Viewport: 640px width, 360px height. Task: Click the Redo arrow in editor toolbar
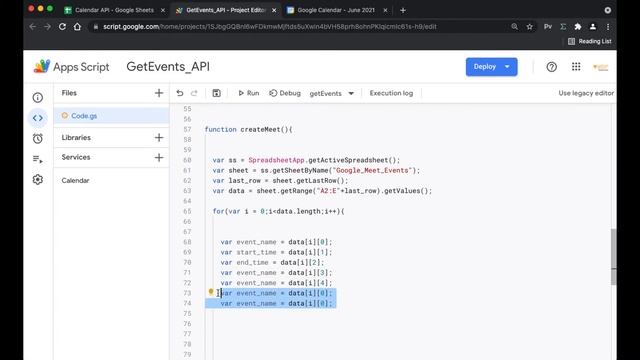pos(194,93)
